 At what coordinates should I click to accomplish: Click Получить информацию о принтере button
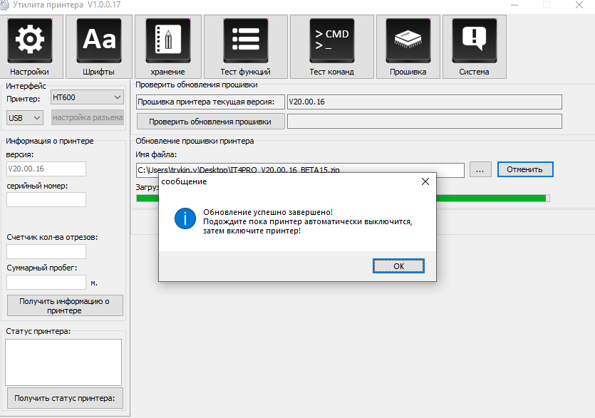pyautogui.click(x=65, y=306)
